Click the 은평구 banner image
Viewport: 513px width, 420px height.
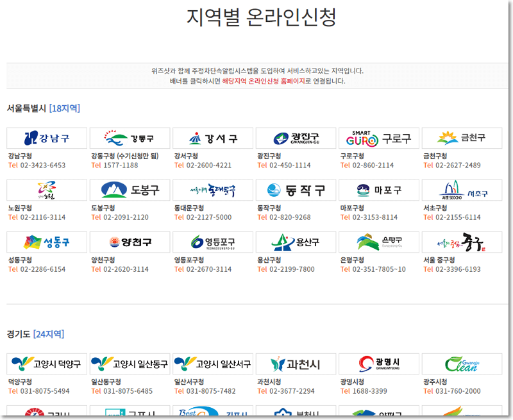coord(379,242)
